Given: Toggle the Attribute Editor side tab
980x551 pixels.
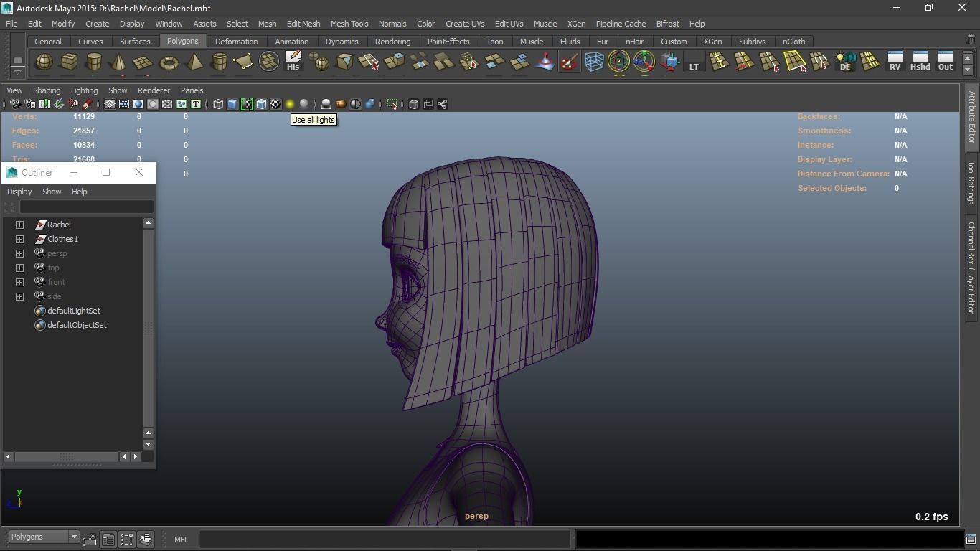Looking at the screenshot, I should point(971,117).
